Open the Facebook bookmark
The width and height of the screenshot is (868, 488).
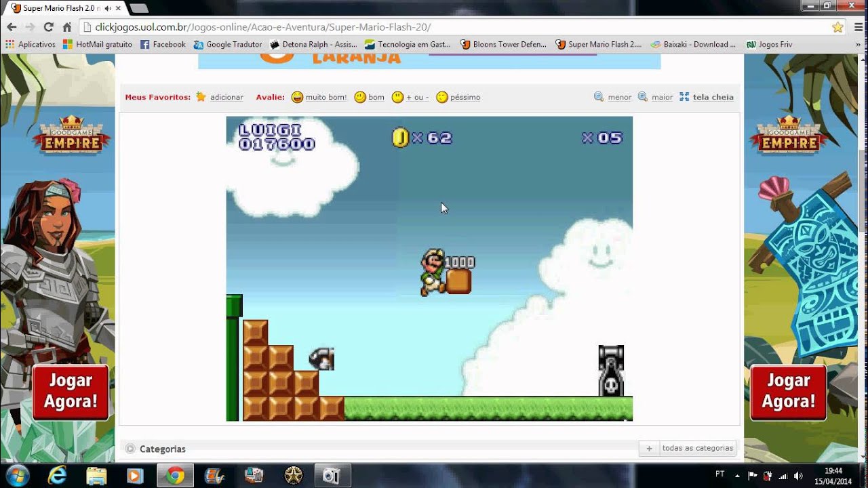[163, 44]
